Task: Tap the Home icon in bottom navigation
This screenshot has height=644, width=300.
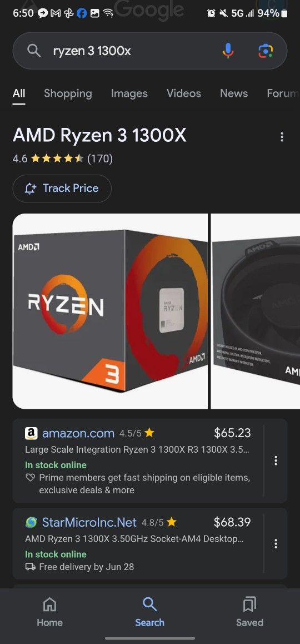Action: pos(49,604)
